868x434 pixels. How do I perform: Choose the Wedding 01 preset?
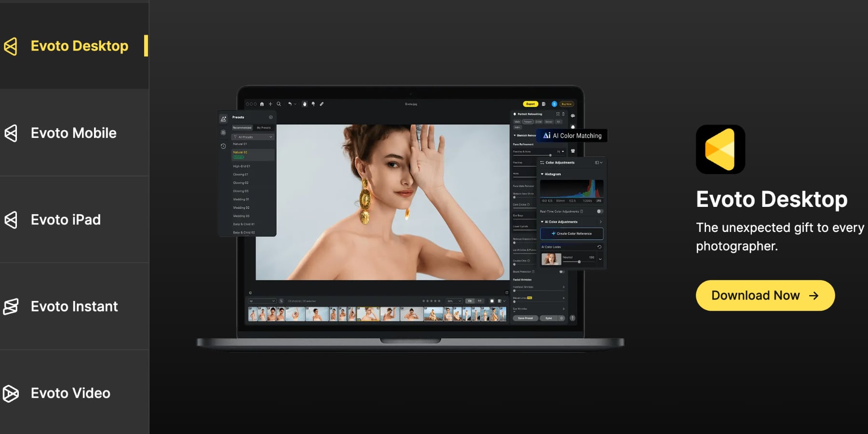[x=241, y=200]
